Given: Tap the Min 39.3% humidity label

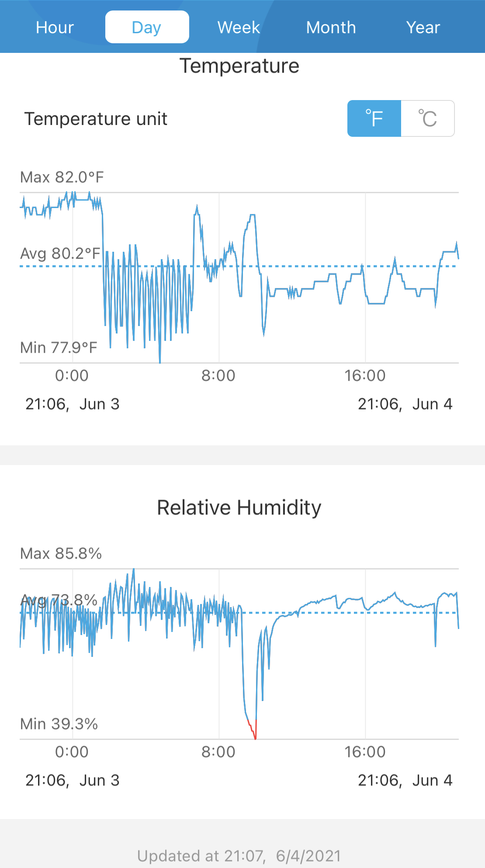Looking at the screenshot, I should point(59,724).
